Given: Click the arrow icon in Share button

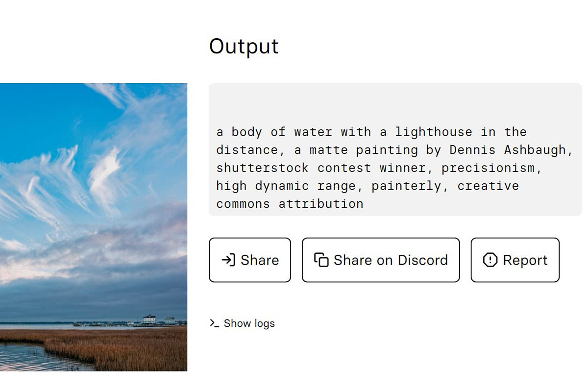Looking at the screenshot, I should pos(228,260).
